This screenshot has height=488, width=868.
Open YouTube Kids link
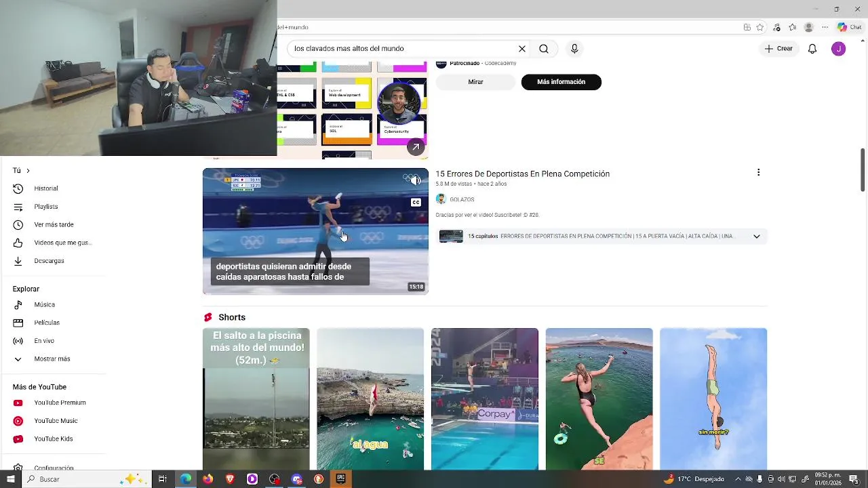54,439
